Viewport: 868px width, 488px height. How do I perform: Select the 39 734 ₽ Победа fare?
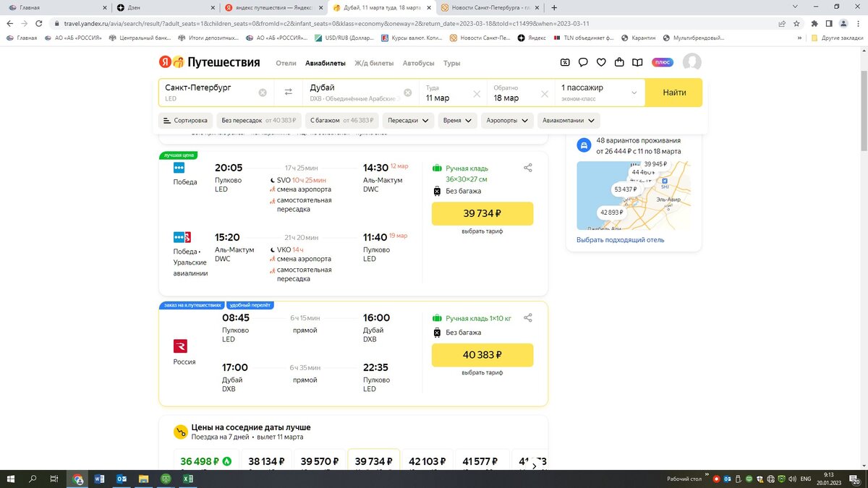(x=482, y=213)
